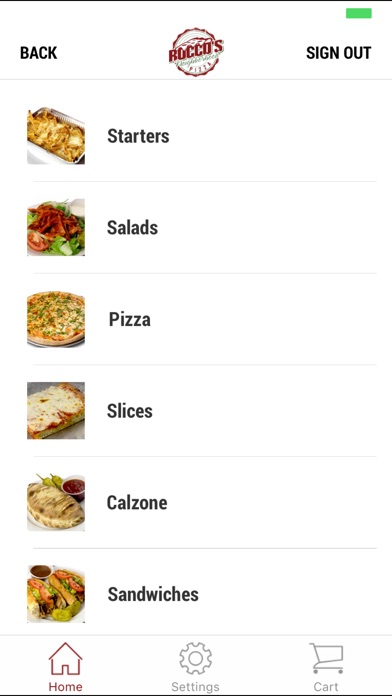Tap the Home house icon

[65, 659]
